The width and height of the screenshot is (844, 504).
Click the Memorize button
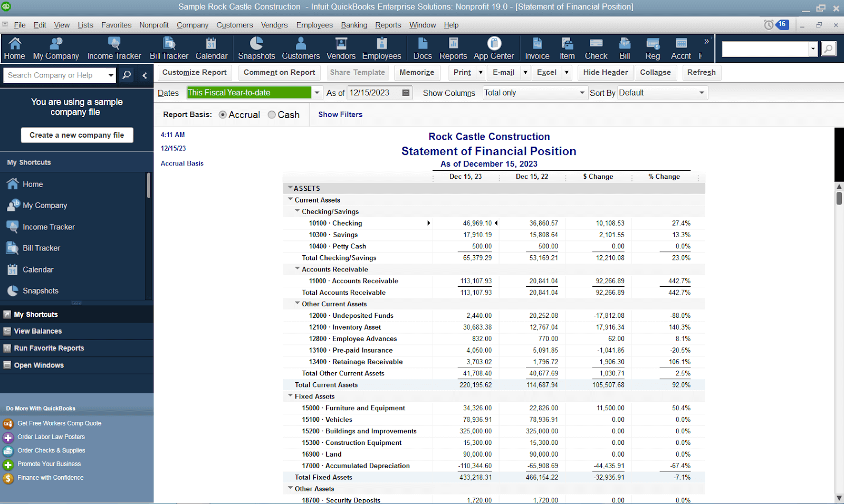tap(417, 73)
